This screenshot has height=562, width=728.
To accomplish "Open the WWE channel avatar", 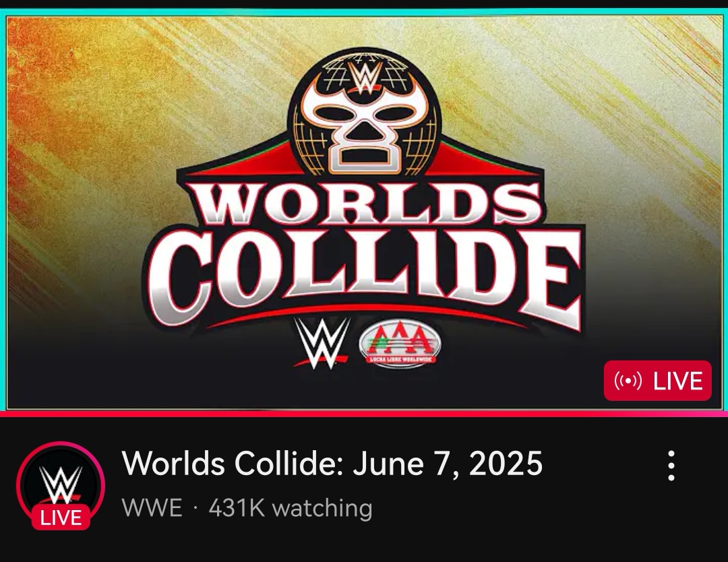I will pyautogui.click(x=61, y=485).
